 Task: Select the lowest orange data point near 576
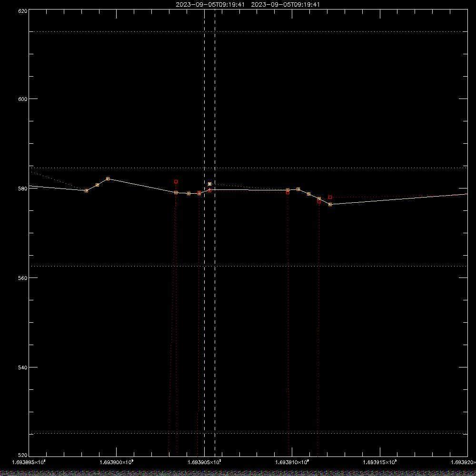tap(330, 205)
